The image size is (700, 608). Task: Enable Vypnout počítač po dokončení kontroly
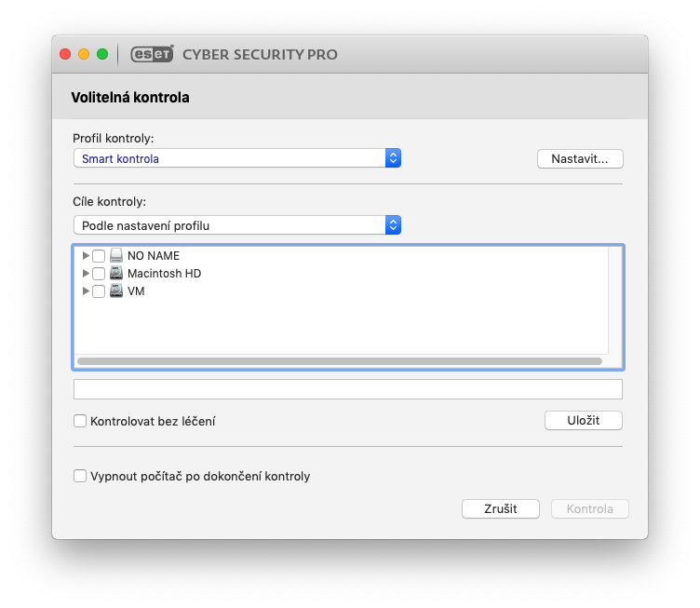click(80, 476)
